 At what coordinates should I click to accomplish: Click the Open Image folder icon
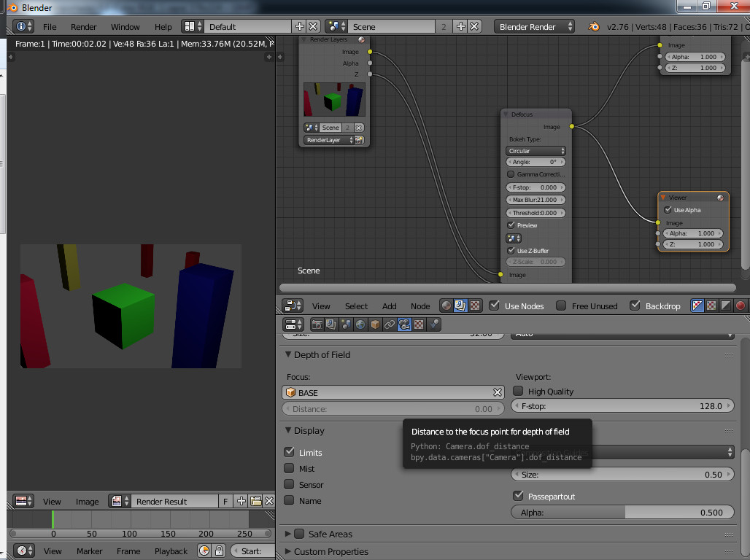tap(256, 501)
